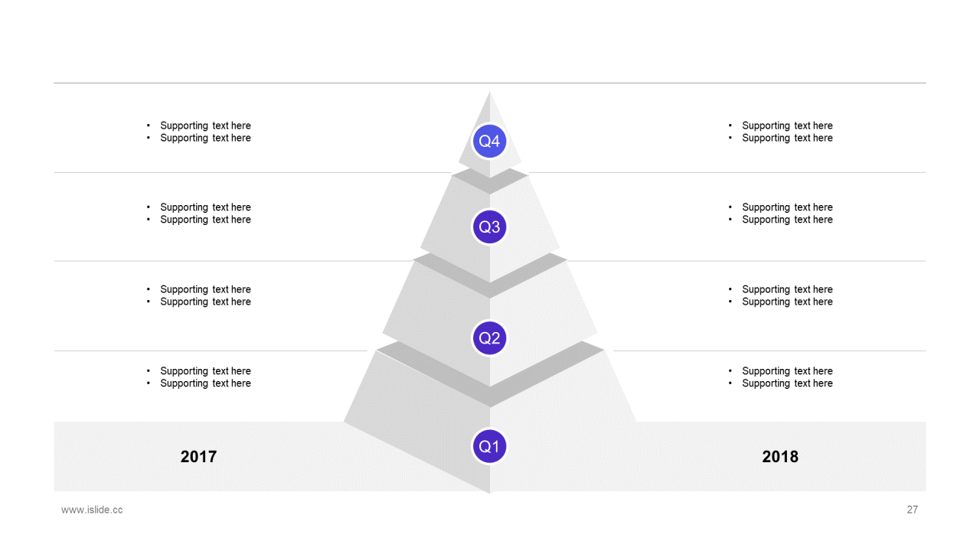The image size is (980, 551).
Task: Select left supporting text beside Q4
Action: coord(198,132)
